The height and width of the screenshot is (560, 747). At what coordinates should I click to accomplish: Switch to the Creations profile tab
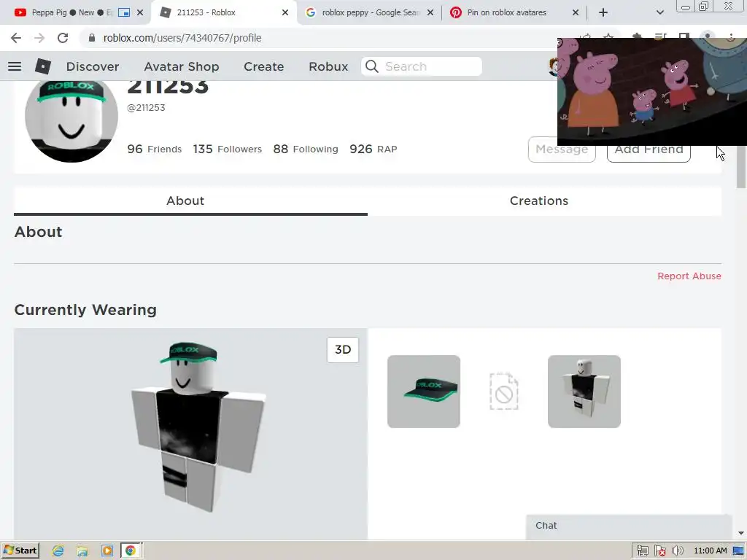pyautogui.click(x=539, y=201)
